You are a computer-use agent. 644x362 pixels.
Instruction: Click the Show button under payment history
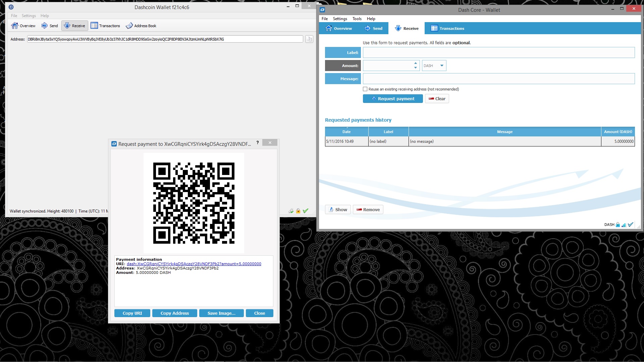(x=338, y=209)
